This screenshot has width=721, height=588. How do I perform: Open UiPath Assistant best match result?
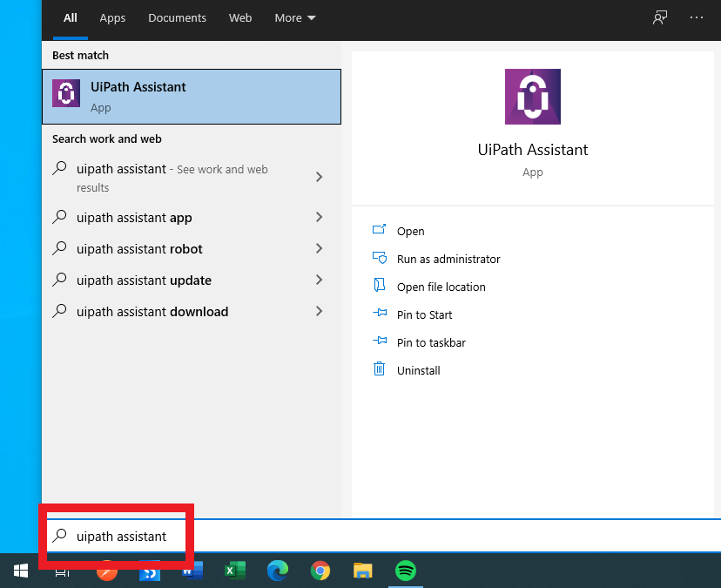coord(192,97)
